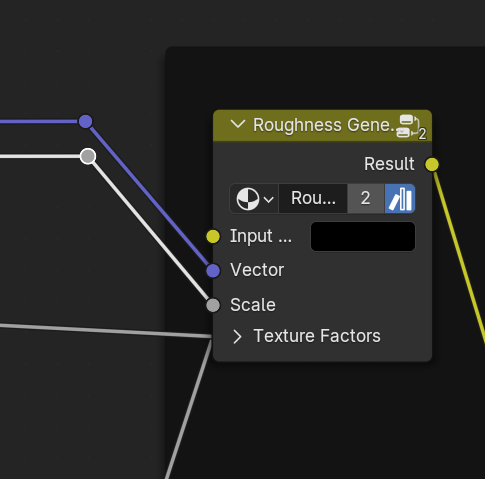The image size is (485, 479).
Task: Expand the Texture Factors panel
Action: (237, 336)
